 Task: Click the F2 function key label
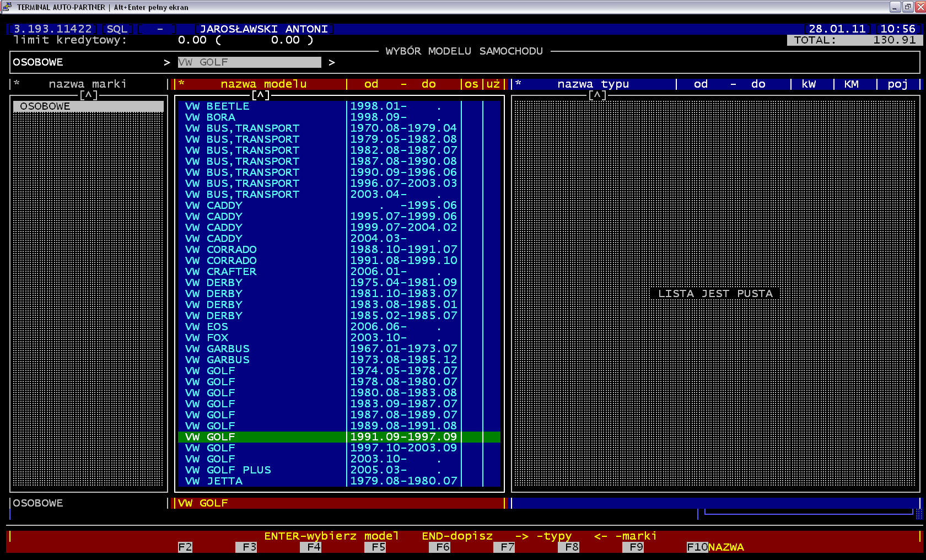185,547
